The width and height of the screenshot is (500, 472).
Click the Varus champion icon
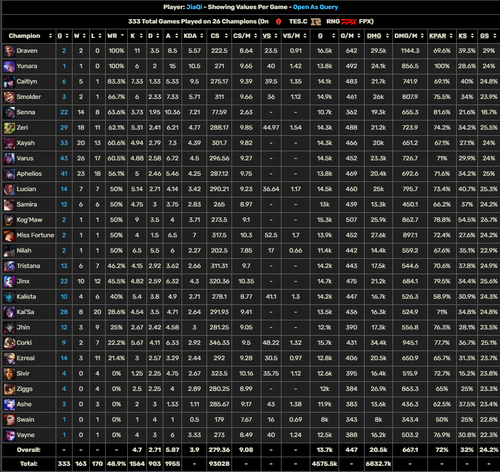tap(9, 158)
